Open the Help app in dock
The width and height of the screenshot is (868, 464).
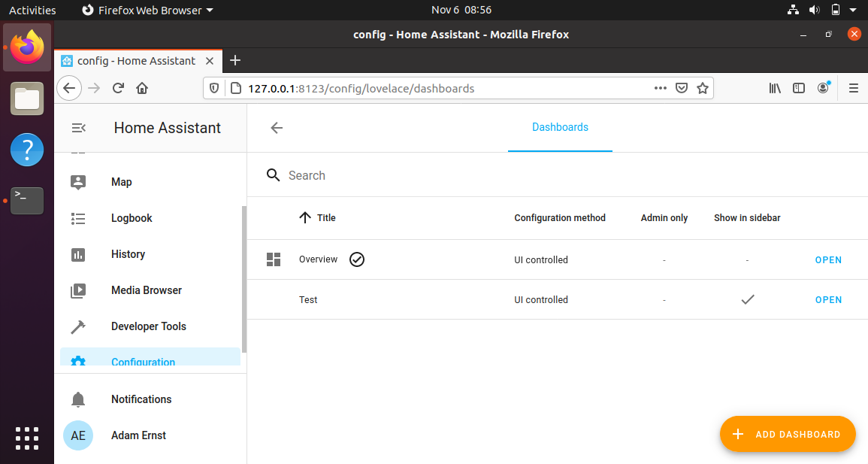click(x=27, y=150)
